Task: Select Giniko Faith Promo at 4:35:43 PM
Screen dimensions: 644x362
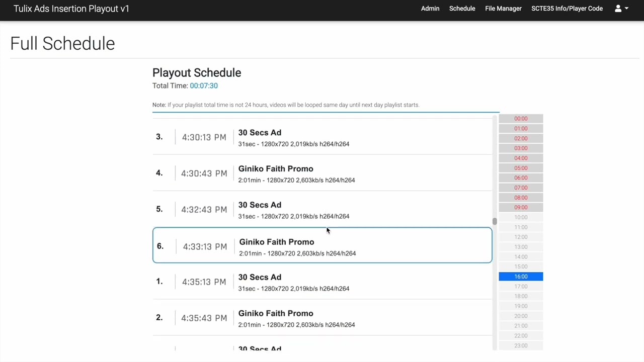Action: (322, 318)
